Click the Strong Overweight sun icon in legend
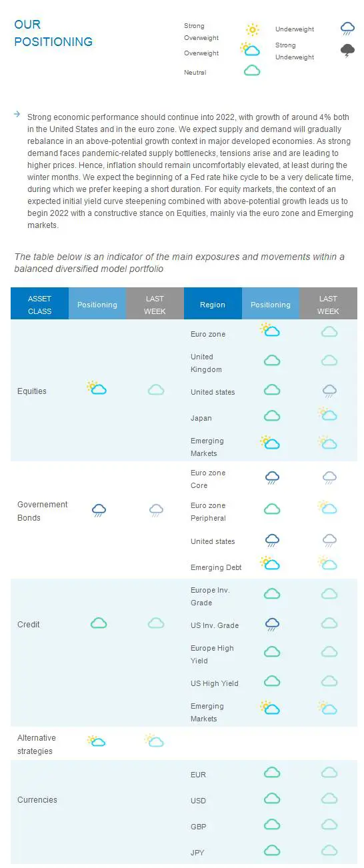The height and width of the screenshot is (868, 364). 252,29
